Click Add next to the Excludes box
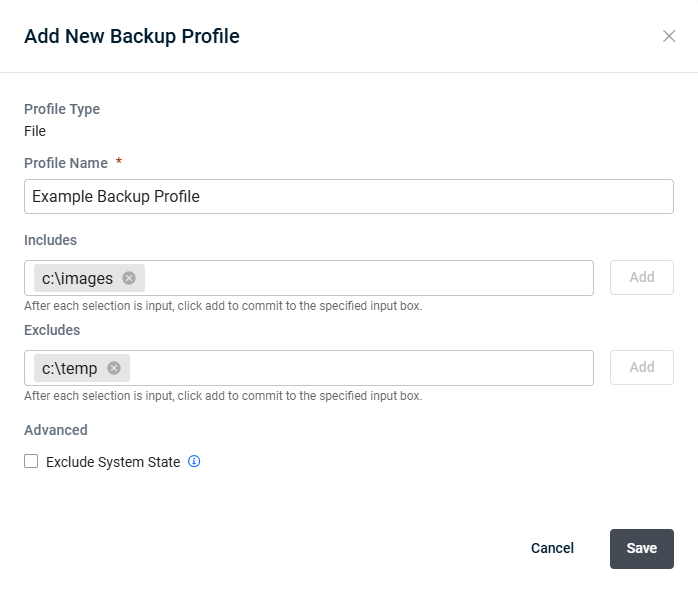This screenshot has height=592, width=698. coord(641,367)
